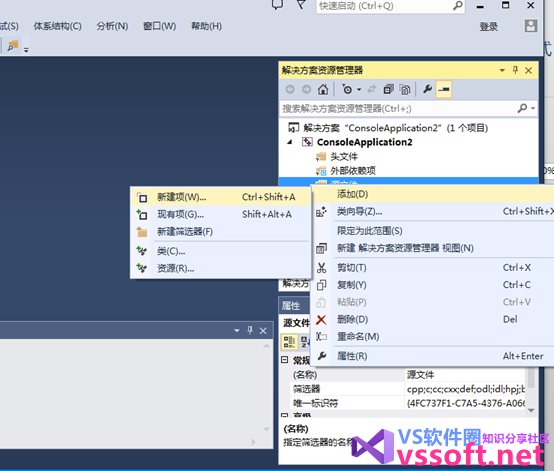Click the account avatar icon
This screenshot has height=471, width=554.
coord(531,26)
